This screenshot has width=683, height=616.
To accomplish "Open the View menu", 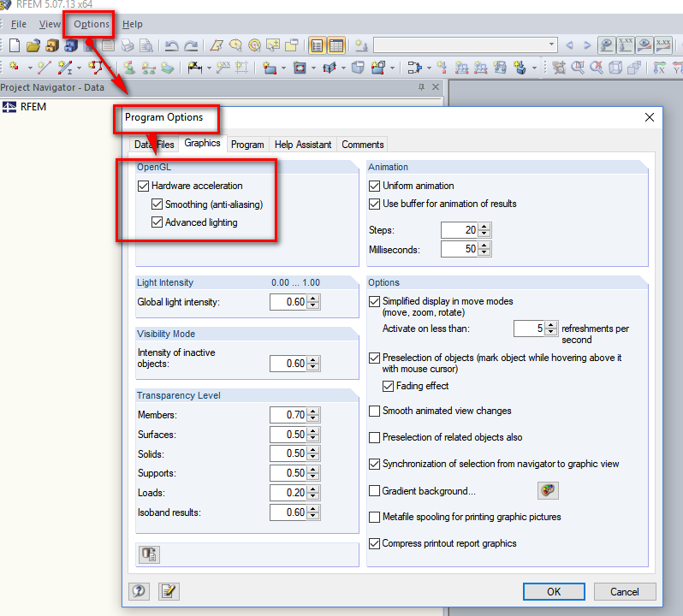I will [x=50, y=24].
